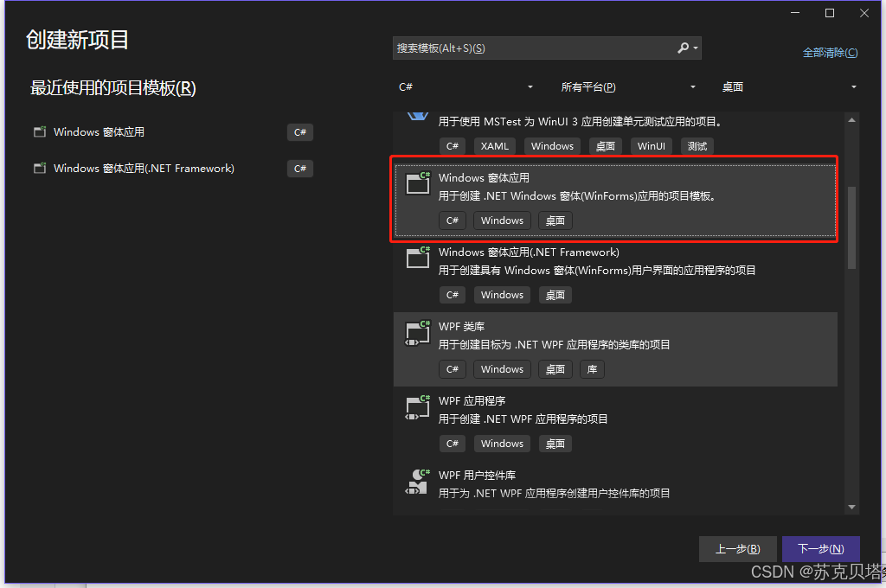Click Windows tag under .NET Framework template
Image resolution: width=886 pixels, height=588 pixels.
[x=503, y=295]
